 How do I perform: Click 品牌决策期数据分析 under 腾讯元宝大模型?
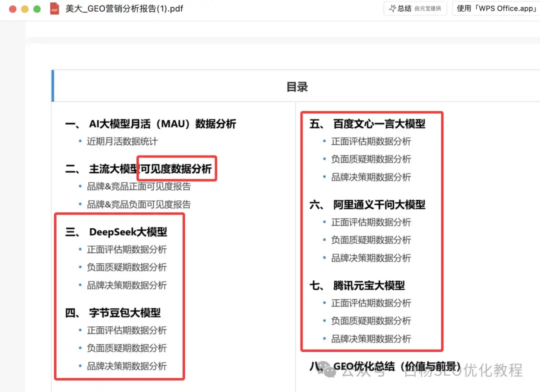point(371,338)
